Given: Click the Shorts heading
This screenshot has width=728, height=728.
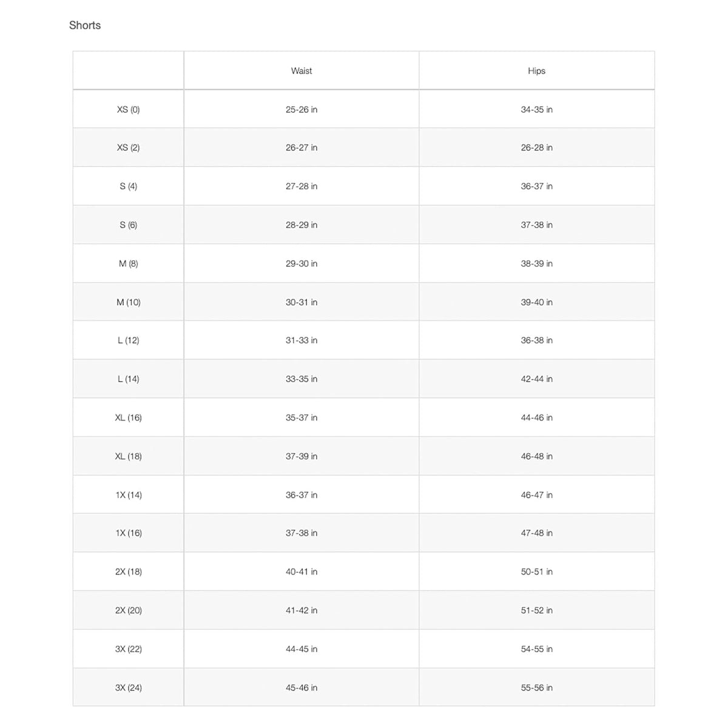Looking at the screenshot, I should point(85,25).
